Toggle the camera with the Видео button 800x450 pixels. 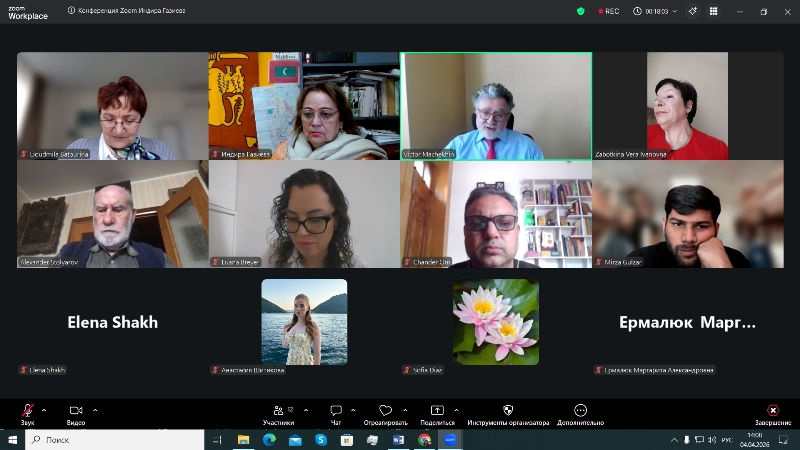click(x=76, y=411)
